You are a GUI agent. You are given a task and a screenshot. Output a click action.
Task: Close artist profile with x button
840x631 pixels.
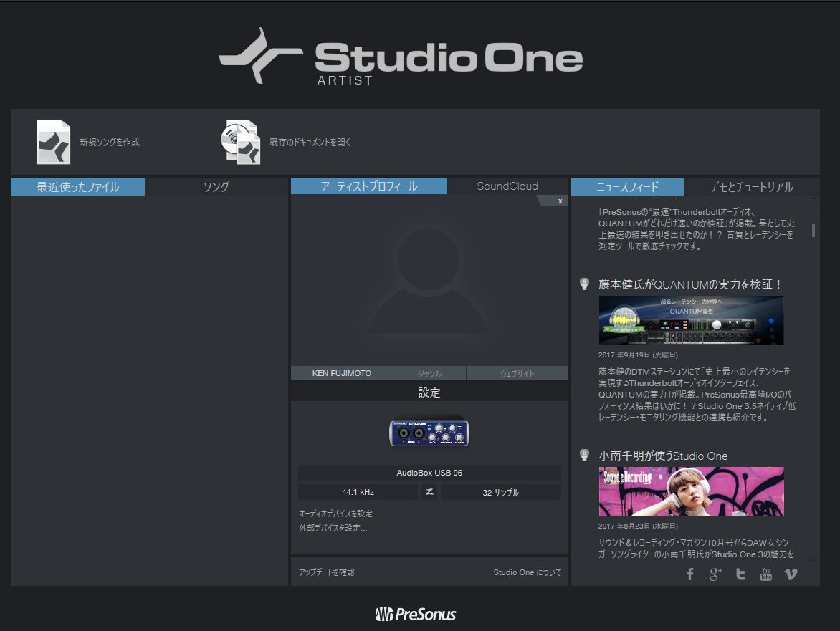(560, 201)
